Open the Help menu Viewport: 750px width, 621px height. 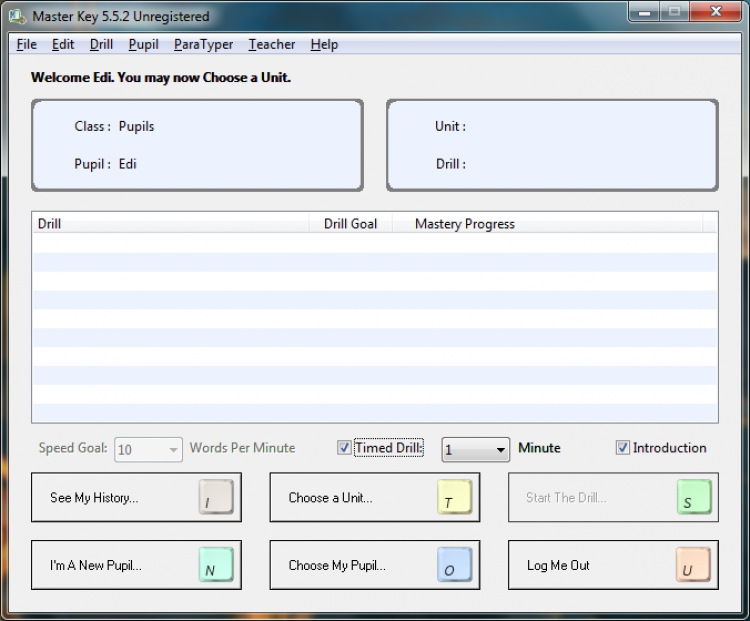pos(324,44)
